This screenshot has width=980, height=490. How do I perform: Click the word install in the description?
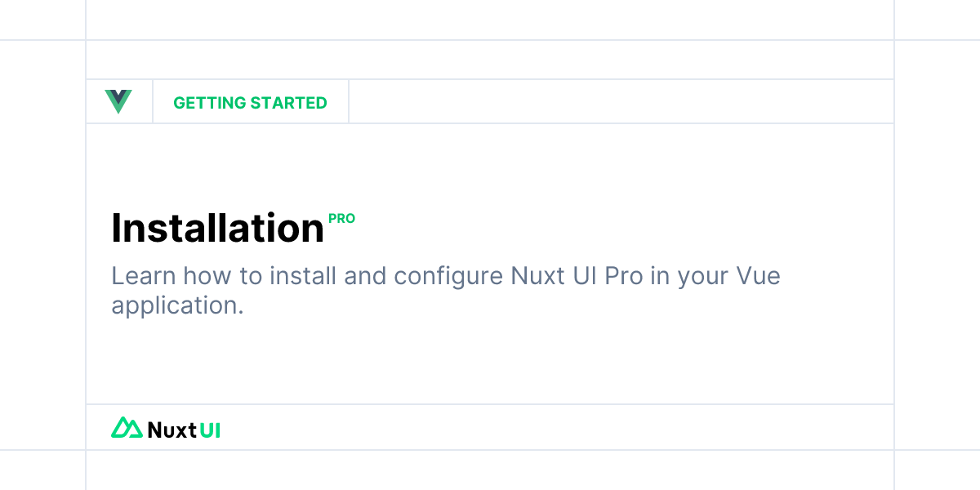point(304,276)
